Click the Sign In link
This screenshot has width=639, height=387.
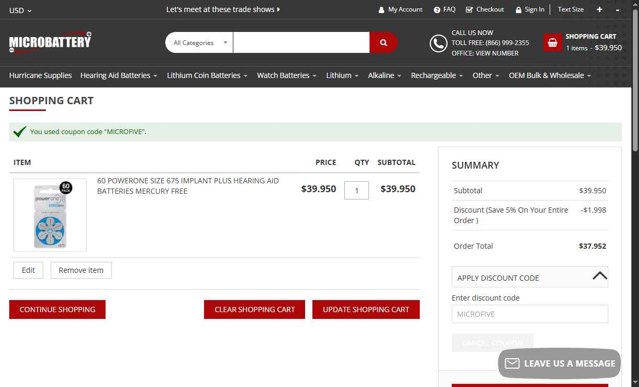(530, 9)
